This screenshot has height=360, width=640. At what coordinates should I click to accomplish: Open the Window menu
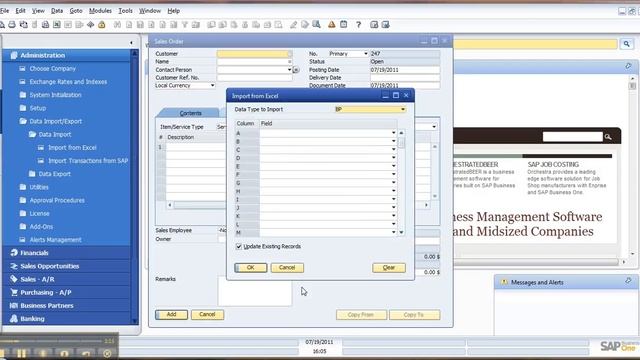[150, 11]
